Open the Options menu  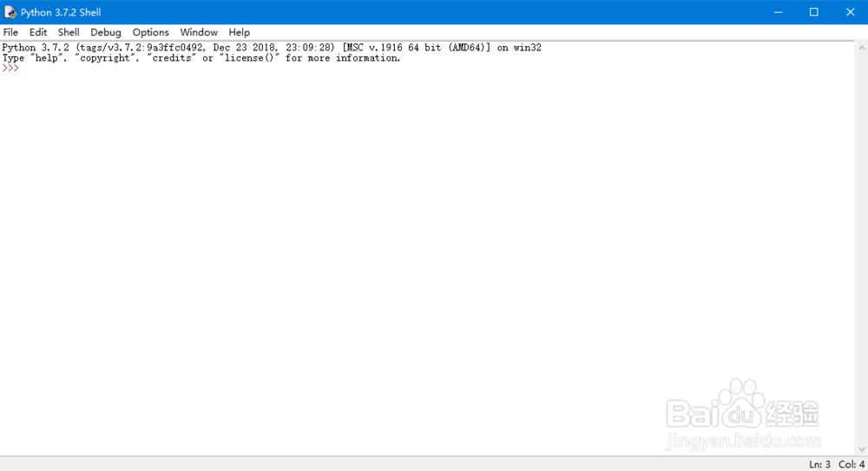point(150,32)
